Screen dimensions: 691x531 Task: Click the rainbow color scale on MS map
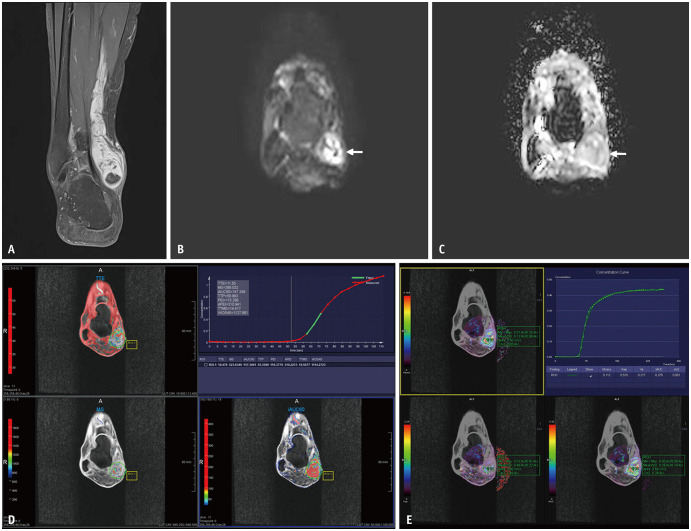click(x=10, y=455)
